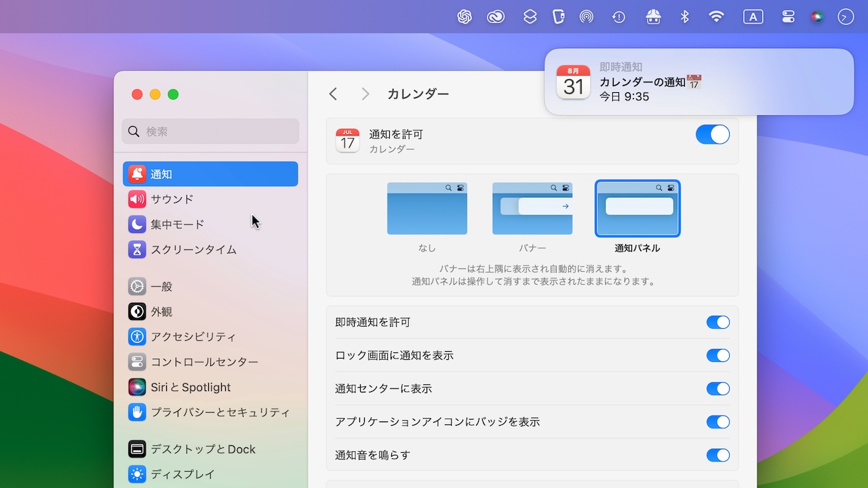Open ChatGPT menu bar icon
This screenshot has width=868, height=488.
[x=465, y=17]
